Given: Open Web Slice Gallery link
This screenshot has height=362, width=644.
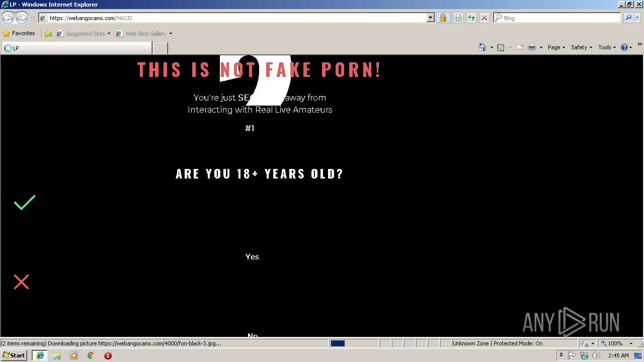Looking at the screenshot, I should (141, 34).
